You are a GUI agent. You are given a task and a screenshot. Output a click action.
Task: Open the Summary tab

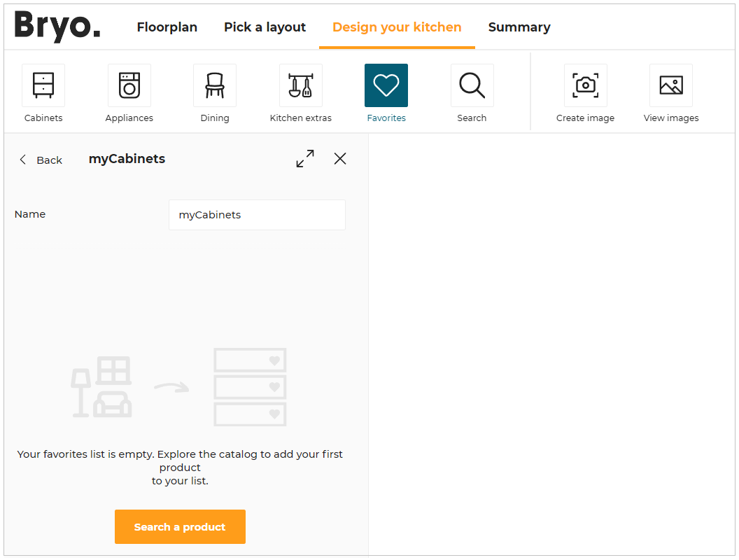[519, 27]
